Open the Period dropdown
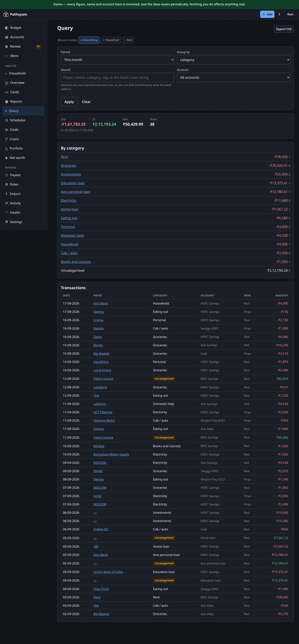Image resolution: width=299 pixels, height=644 pixels. [x=117, y=60]
